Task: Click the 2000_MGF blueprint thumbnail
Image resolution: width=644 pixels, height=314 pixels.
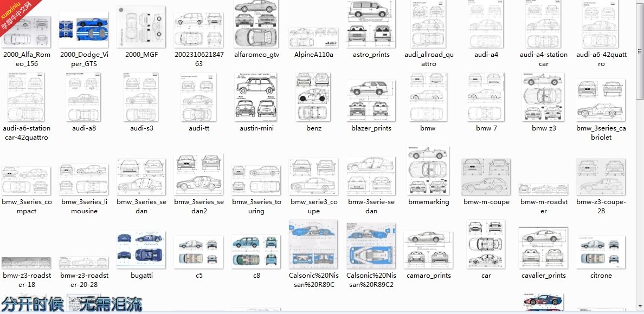Action: (141, 27)
